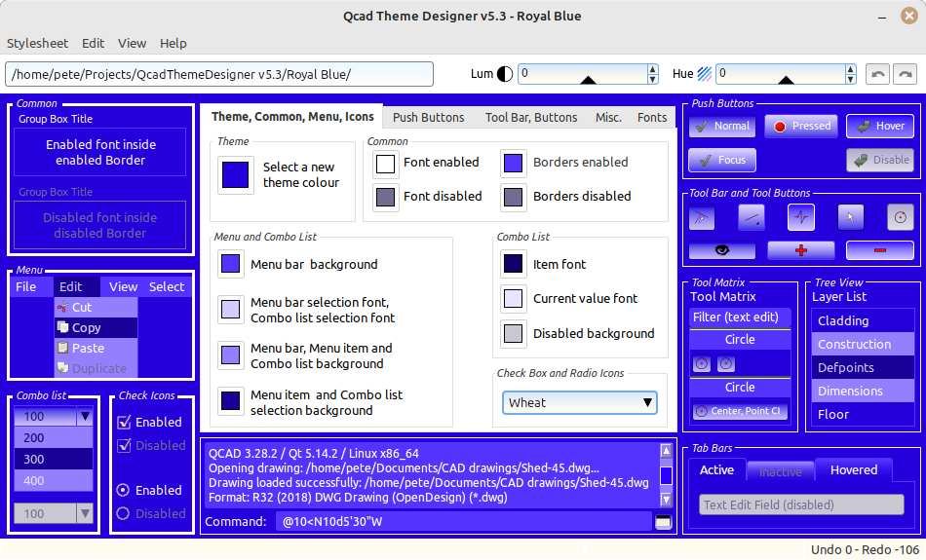Viewport: 926px width, 560px height.
Task: Click the Hover push button
Action: pos(880,126)
